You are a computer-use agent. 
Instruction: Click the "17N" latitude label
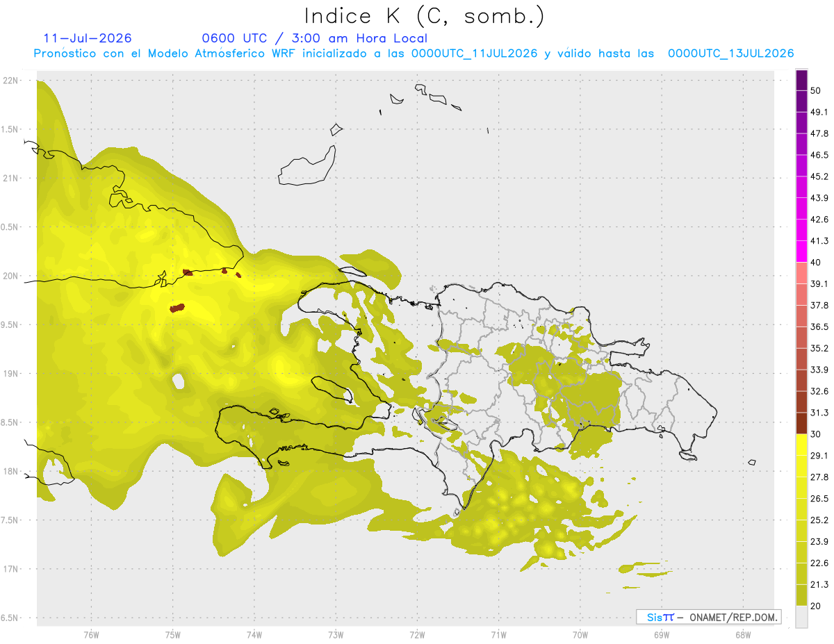pos(11,569)
